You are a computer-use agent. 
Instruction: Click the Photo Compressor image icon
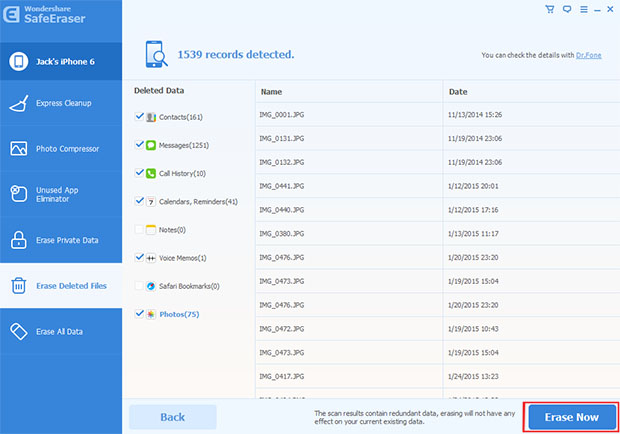18,148
